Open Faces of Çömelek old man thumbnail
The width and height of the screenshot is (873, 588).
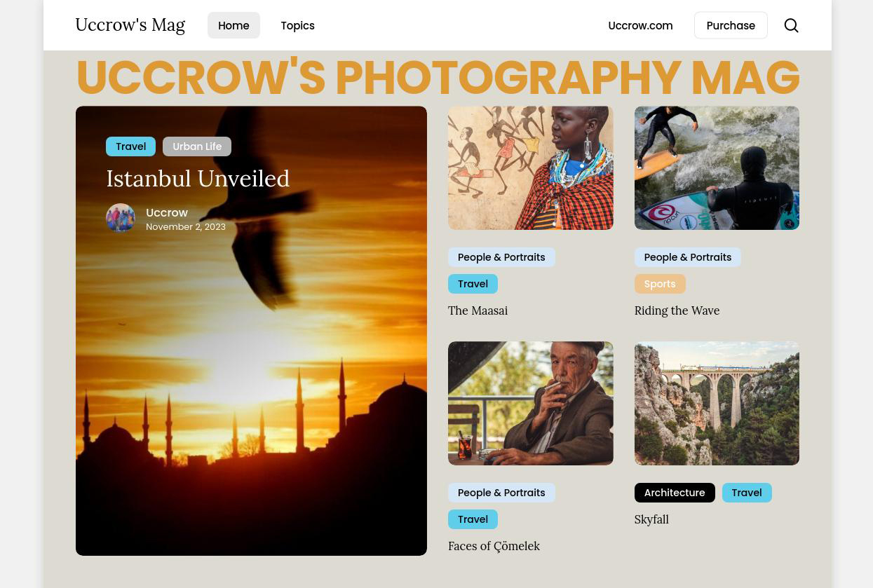(531, 404)
